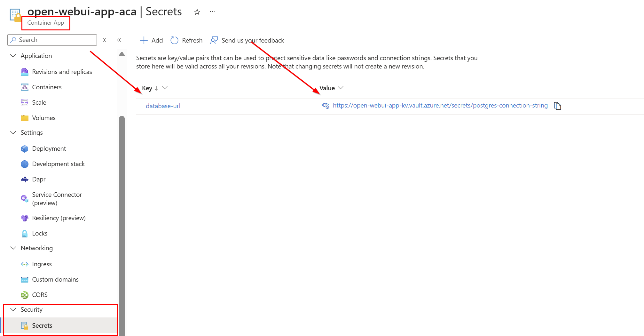Click the sidebar expand/collapse all icon
Viewport: 644px width, 336px height.
coord(105,40)
